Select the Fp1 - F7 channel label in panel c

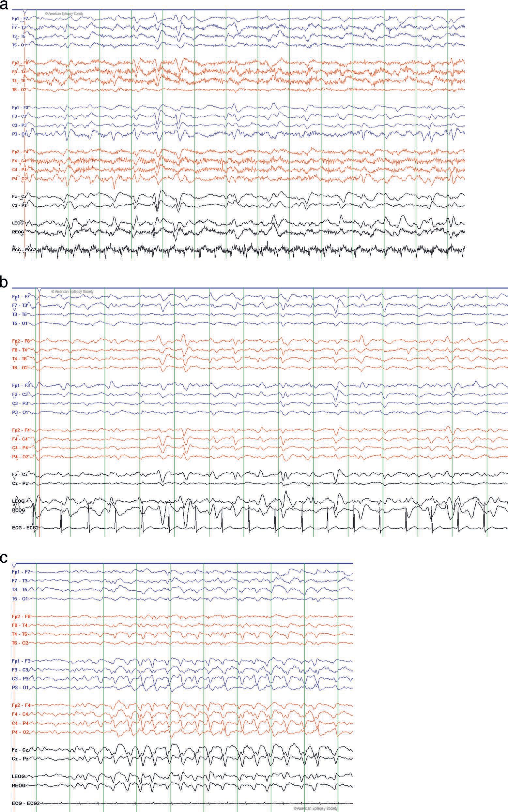21,572
